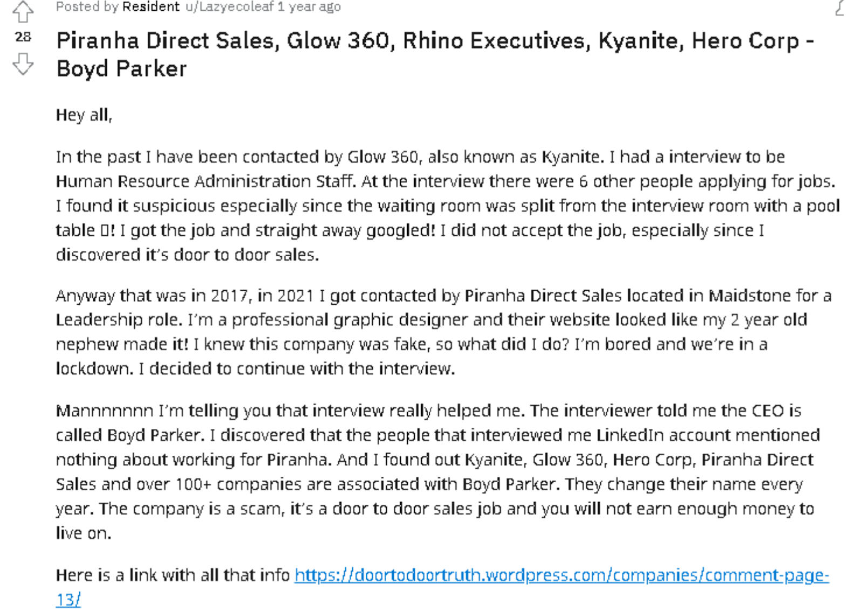
Task: Click the missing-emoji box after "table"
Action: [105, 231]
